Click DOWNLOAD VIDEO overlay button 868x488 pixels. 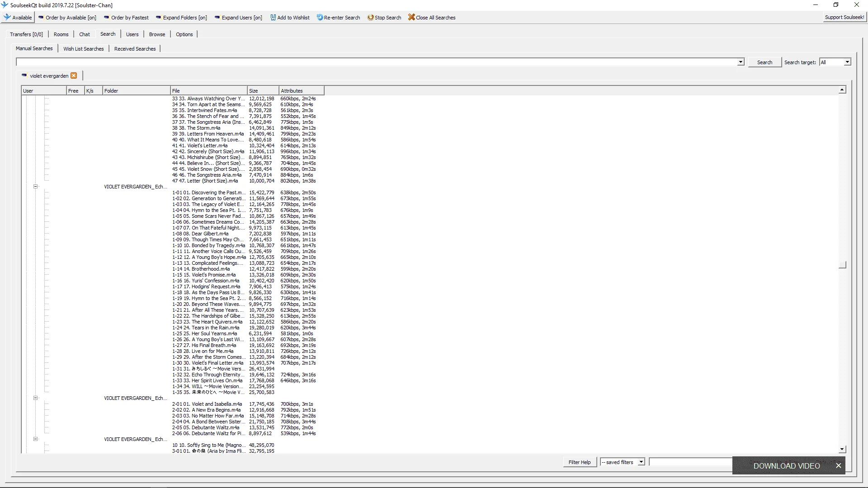tap(786, 466)
